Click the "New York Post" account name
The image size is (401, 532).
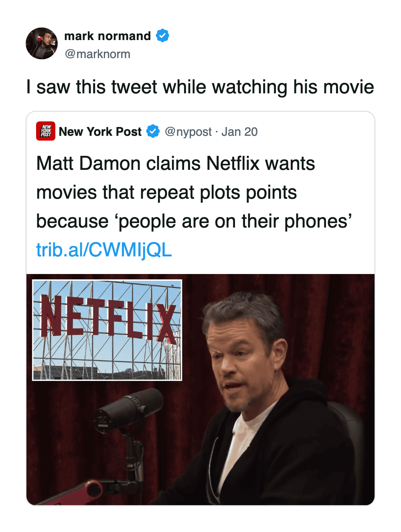(x=100, y=132)
